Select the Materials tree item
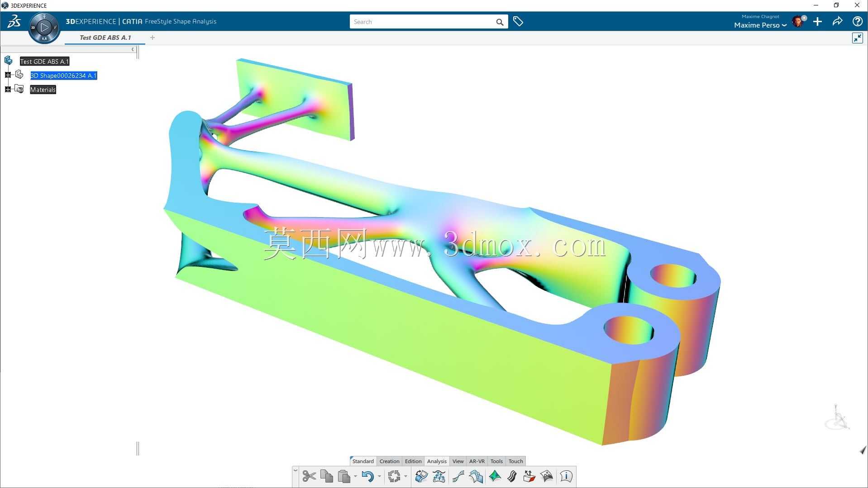 pos(43,90)
